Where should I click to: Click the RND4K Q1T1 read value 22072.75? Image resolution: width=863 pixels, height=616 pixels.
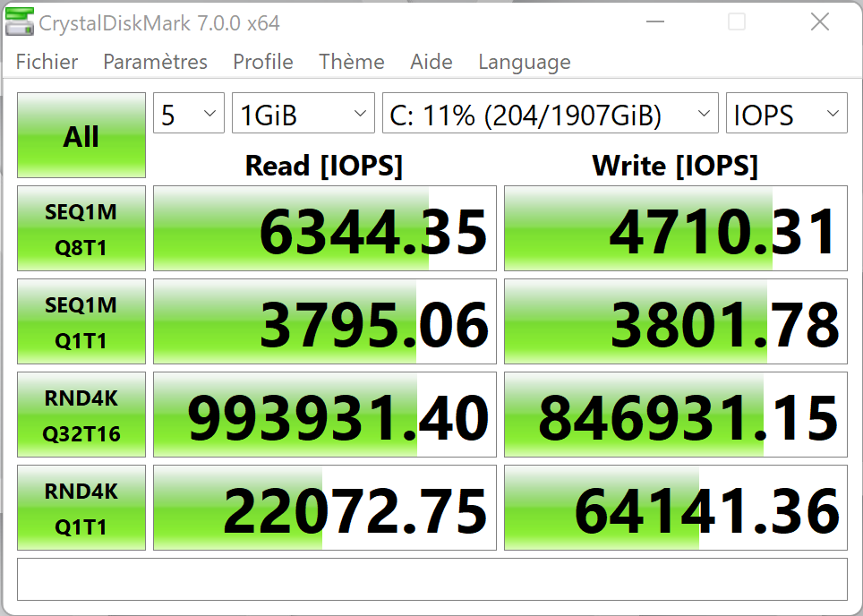click(x=325, y=508)
